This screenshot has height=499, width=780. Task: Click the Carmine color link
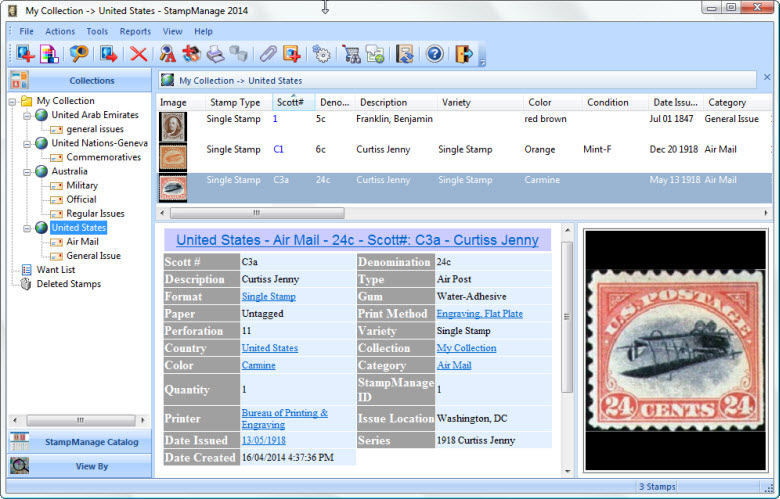point(258,365)
